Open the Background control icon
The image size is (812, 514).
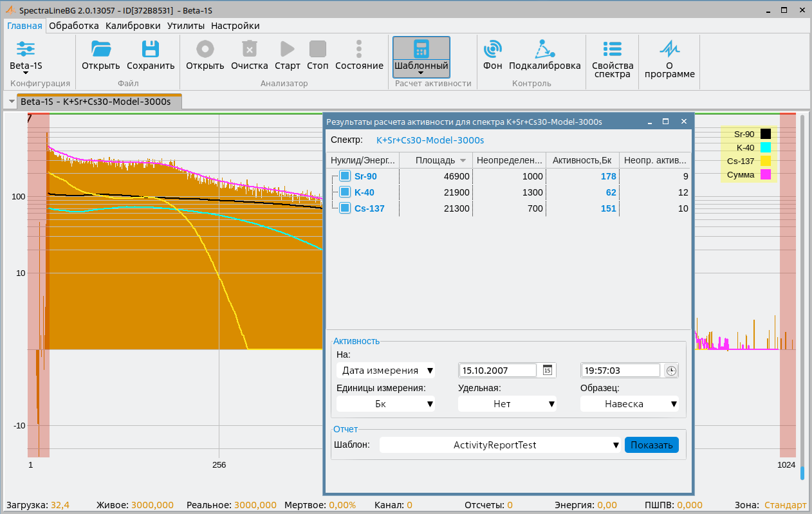click(493, 50)
